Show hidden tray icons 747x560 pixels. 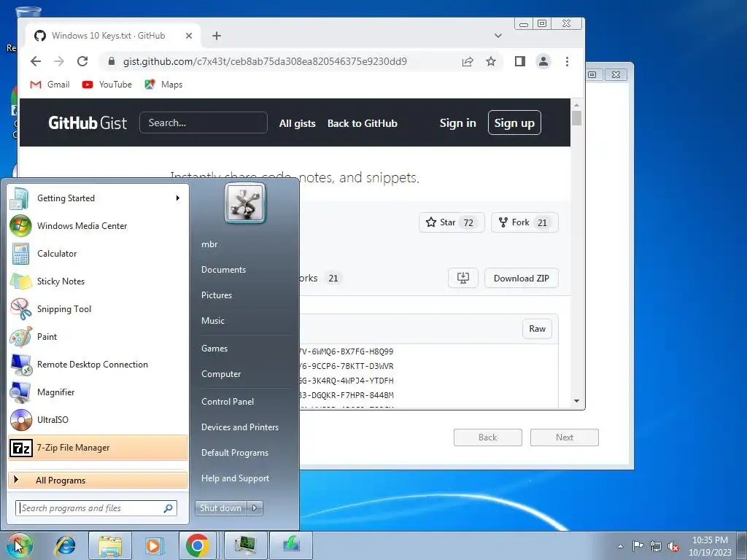coord(620,546)
